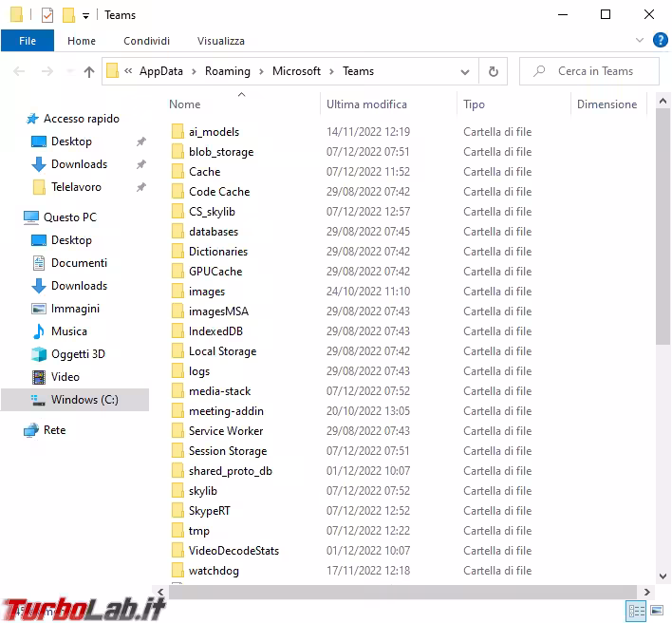Switch to the Visualizza ribbon tab
The width and height of the screenshot is (672, 623).
pyautogui.click(x=220, y=41)
